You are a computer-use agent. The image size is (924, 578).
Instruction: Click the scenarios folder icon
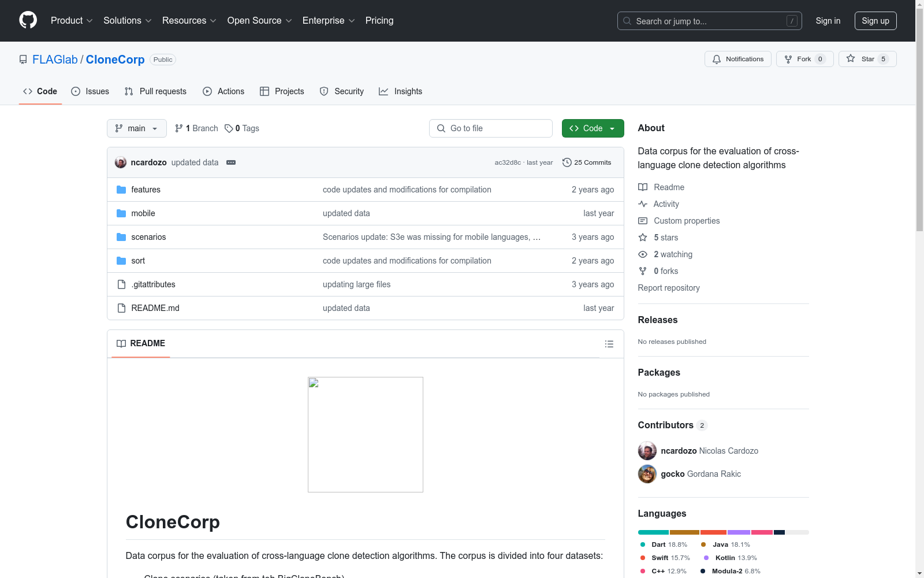click(121, 237)
